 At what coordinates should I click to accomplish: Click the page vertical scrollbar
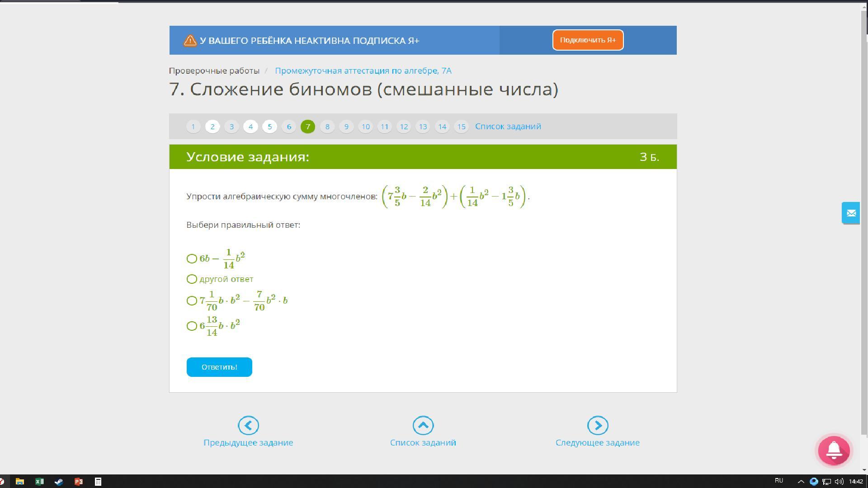tap(864, 226)
